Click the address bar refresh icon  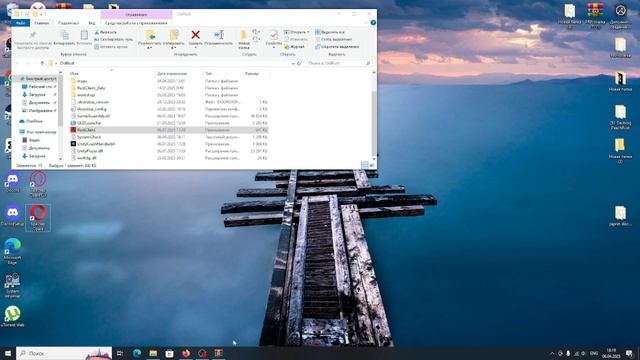[x=299, y=63]
